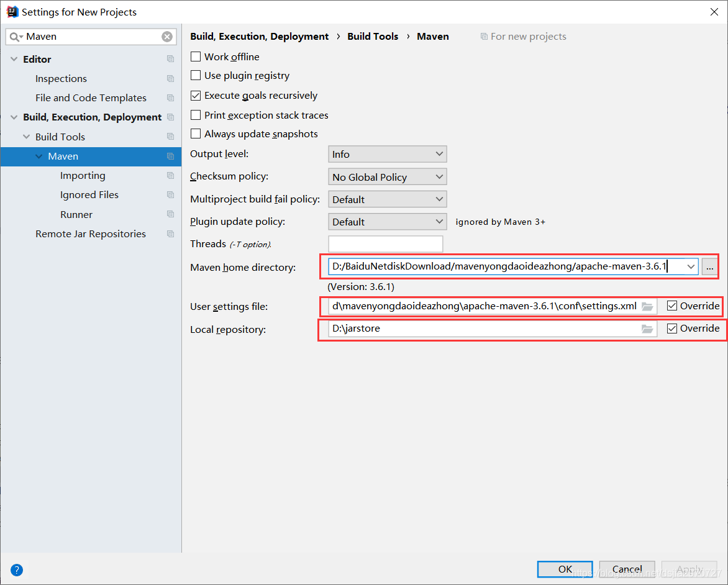Click the project-level icon beside Inspections

pos(170,78)
